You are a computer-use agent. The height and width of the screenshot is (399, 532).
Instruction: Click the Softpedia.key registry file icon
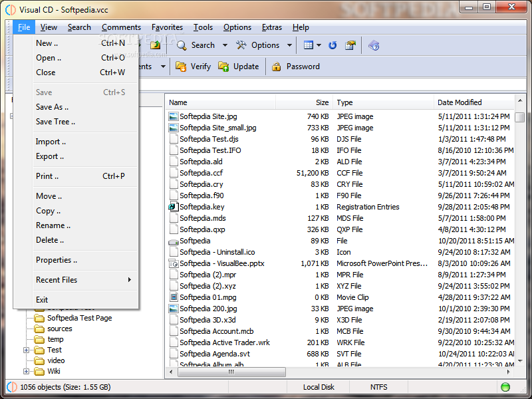pyautogui.click(x=174, y=207)
